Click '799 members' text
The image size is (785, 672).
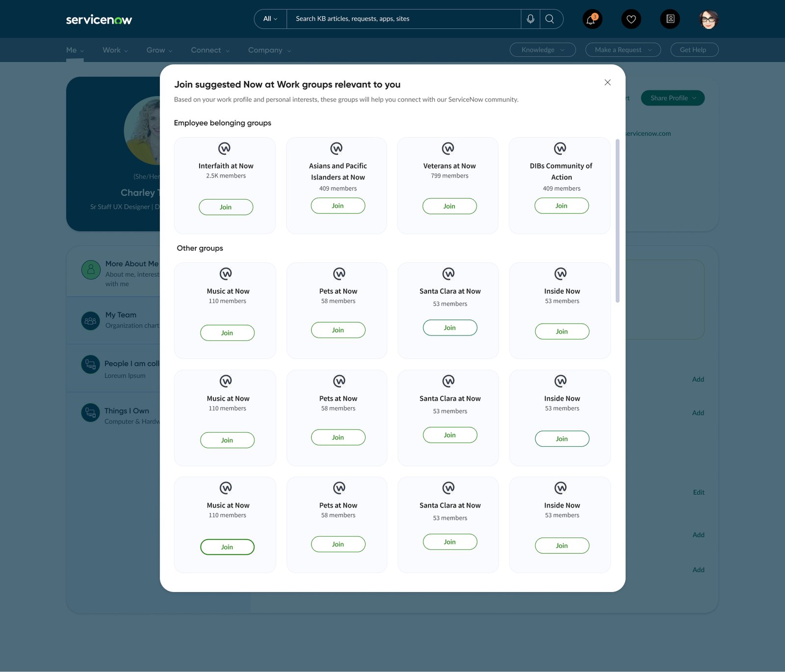[x=449, y=176]
